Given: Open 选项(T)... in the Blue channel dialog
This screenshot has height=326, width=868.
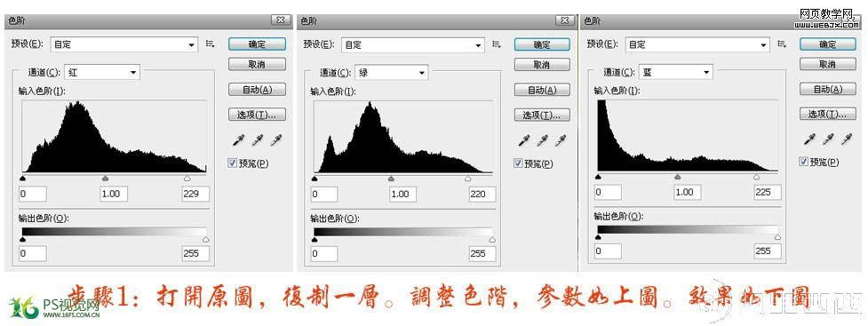Looking at the screenshot, I should point(828,114).
